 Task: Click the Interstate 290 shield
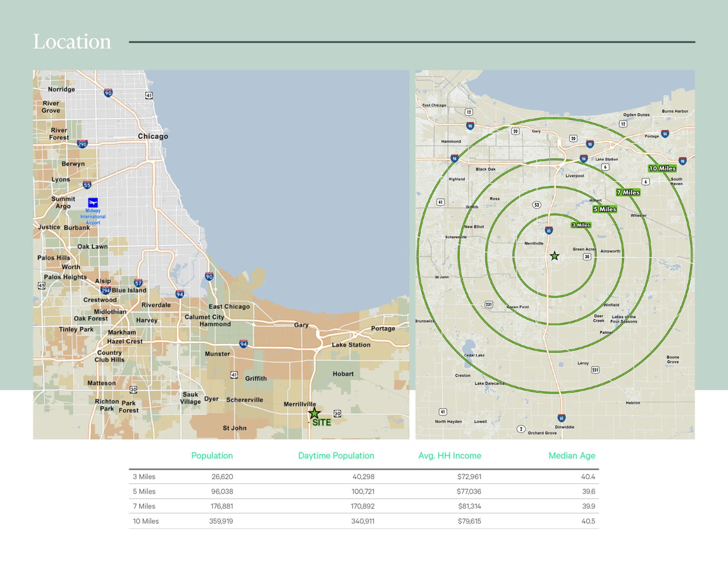tap(82, 144)
